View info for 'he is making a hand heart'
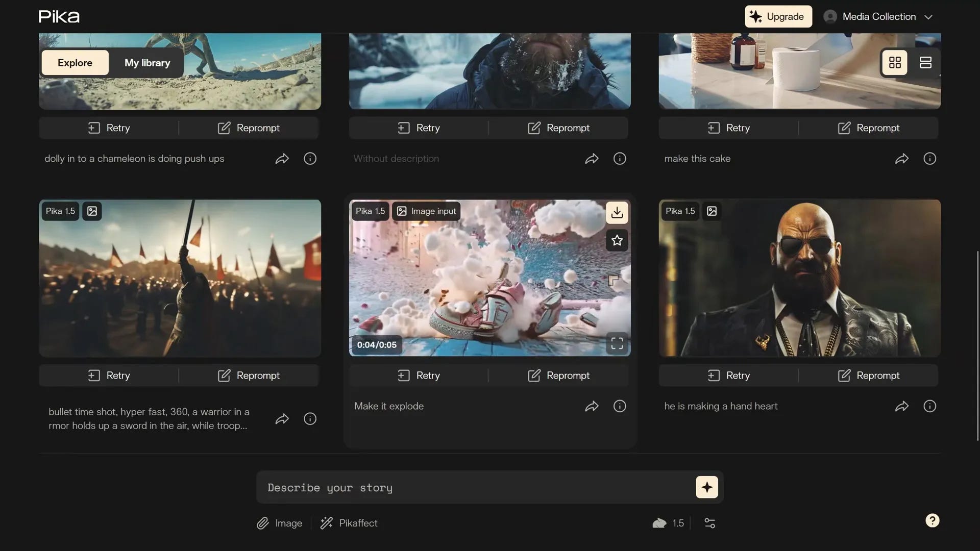The image size is (980, 551). [929, 406]
